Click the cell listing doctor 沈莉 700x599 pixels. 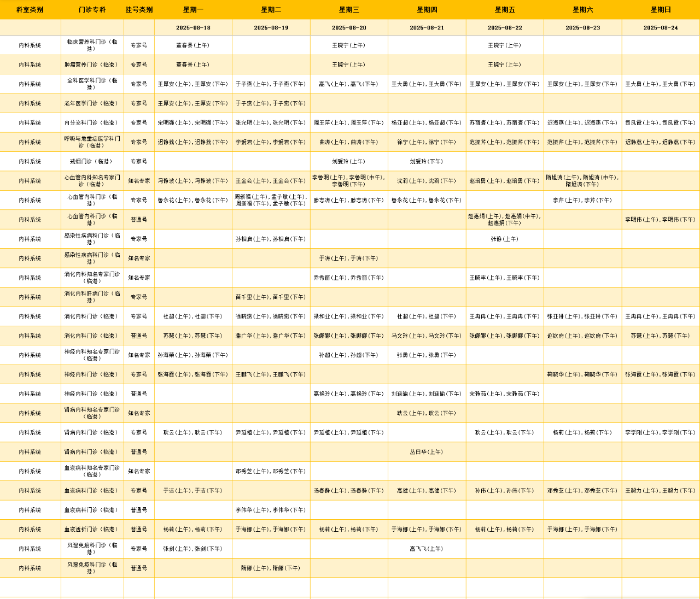(x=427, y=181)
